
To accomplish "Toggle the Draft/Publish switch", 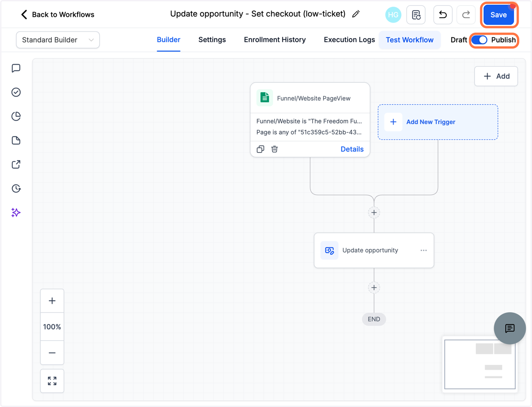I will (480, 40).
